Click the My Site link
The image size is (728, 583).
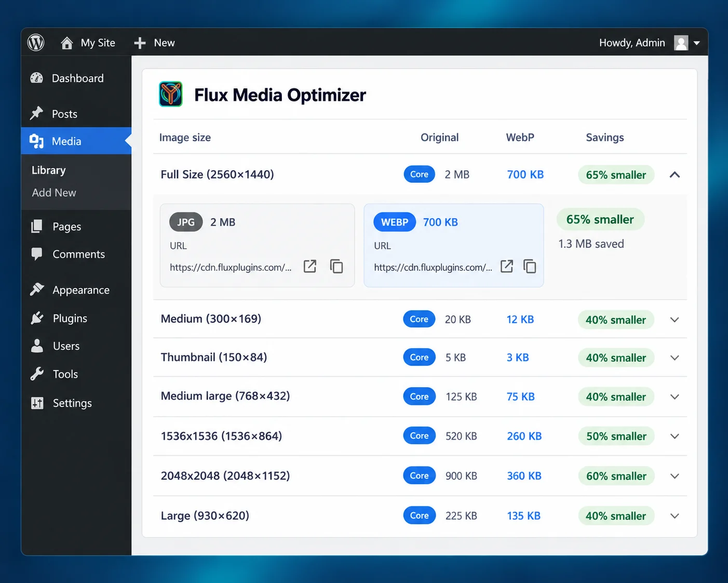click(x=98, y=43)
